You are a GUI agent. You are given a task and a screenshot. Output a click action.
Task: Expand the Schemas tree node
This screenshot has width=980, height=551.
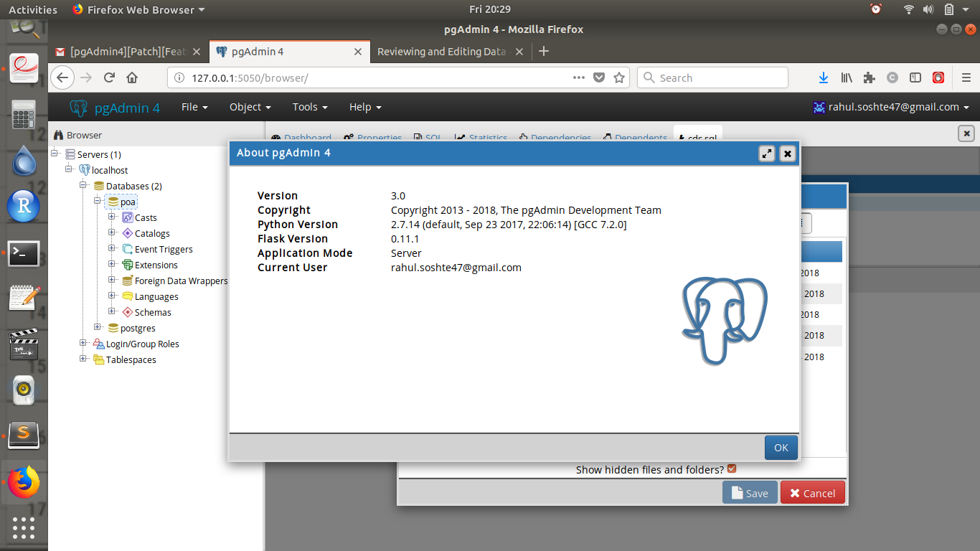click(112, 312)
